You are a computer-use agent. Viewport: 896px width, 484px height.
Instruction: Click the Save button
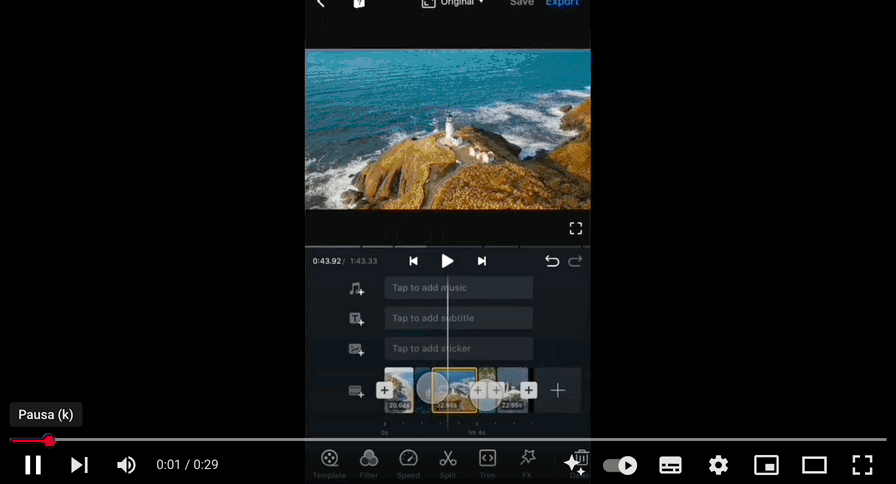(x=522, y=3)
